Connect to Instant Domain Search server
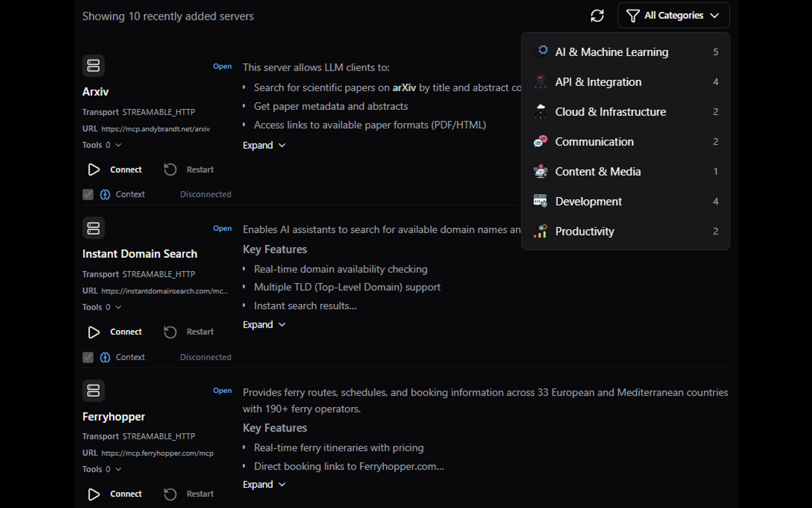The height and width of the screenshot is (508, 812). (x=115, y=331)
